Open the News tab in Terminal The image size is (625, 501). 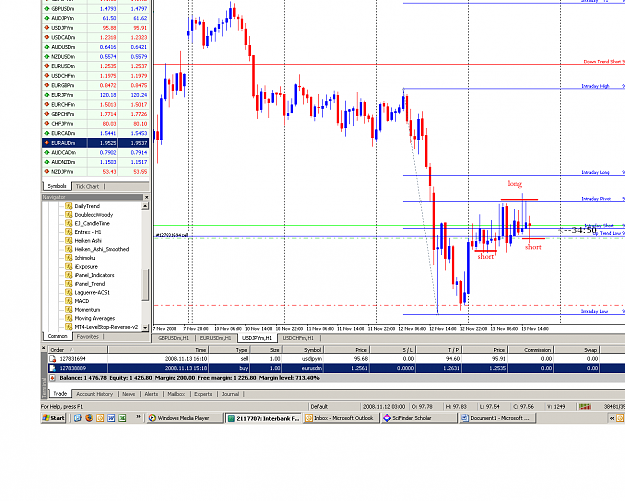[x=128, y=394]
